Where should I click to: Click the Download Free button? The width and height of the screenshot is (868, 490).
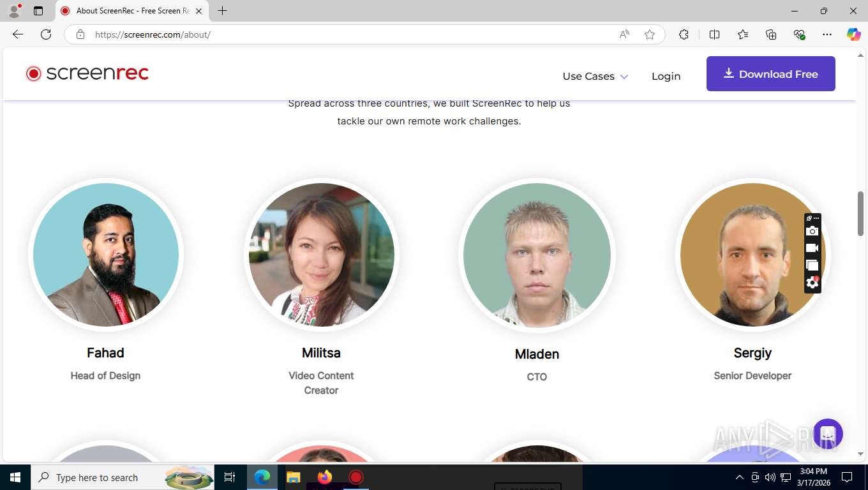tap(770, 74)
